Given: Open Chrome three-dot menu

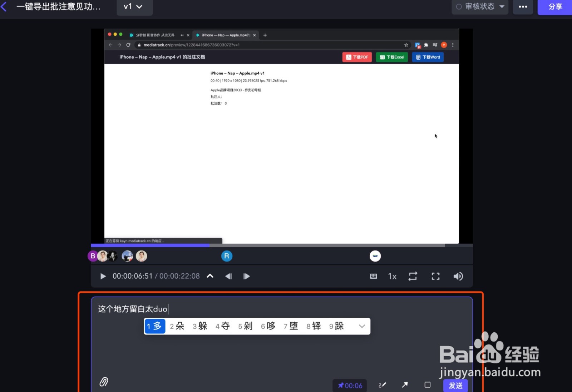Looking at the screenshot, I should 453,45.
